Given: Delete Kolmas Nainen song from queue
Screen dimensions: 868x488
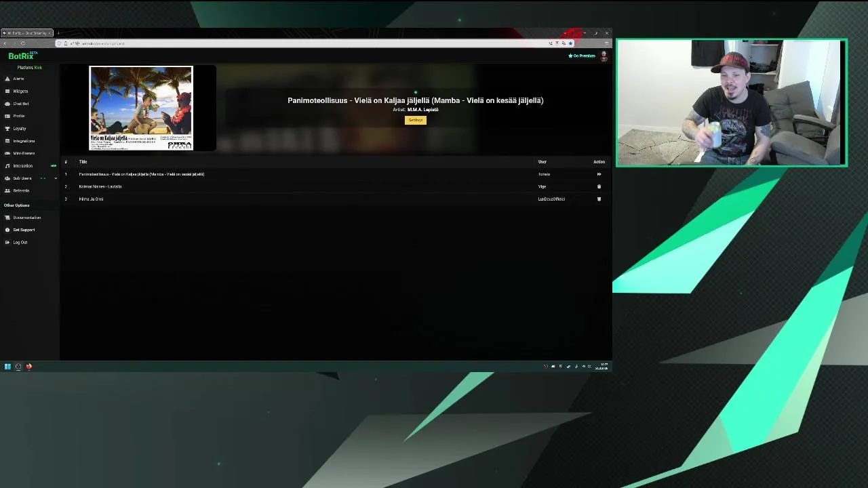Looking at the screenshot, I should (x=599, y=186).
